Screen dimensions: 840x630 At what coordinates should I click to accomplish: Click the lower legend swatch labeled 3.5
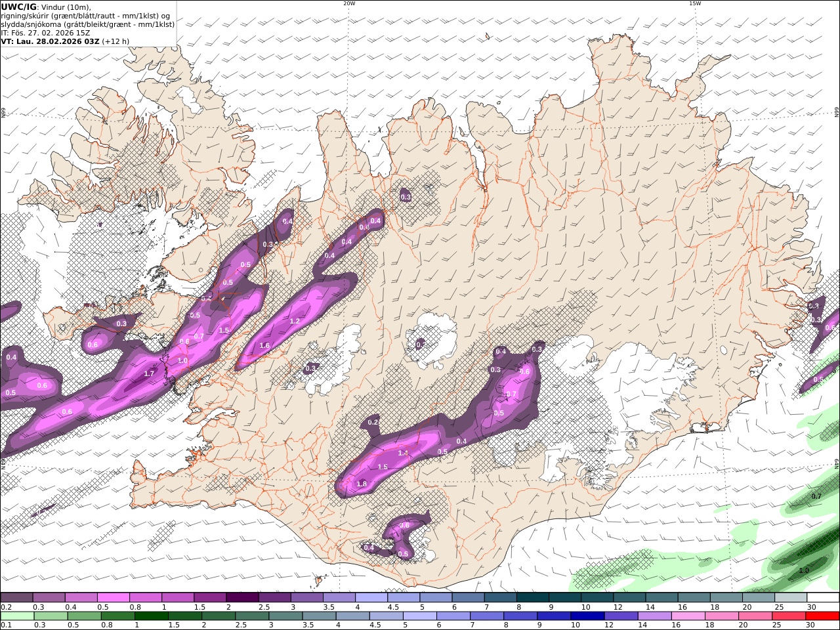[319, 616]
